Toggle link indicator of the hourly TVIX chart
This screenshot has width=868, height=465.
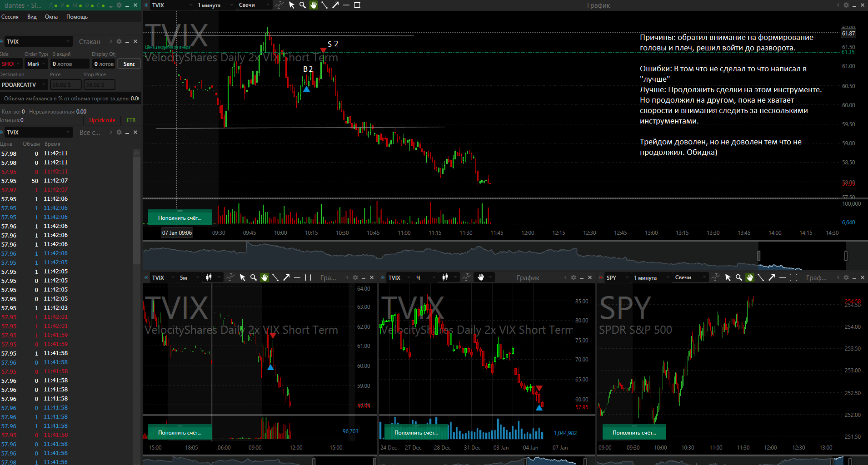tap(383, 277)
